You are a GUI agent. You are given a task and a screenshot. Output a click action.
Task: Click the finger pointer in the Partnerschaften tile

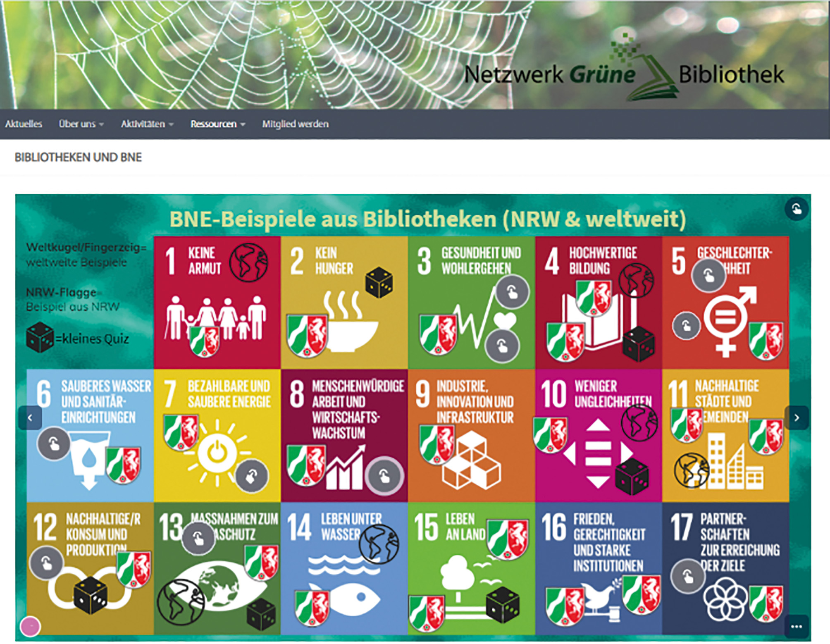point(687,576)
